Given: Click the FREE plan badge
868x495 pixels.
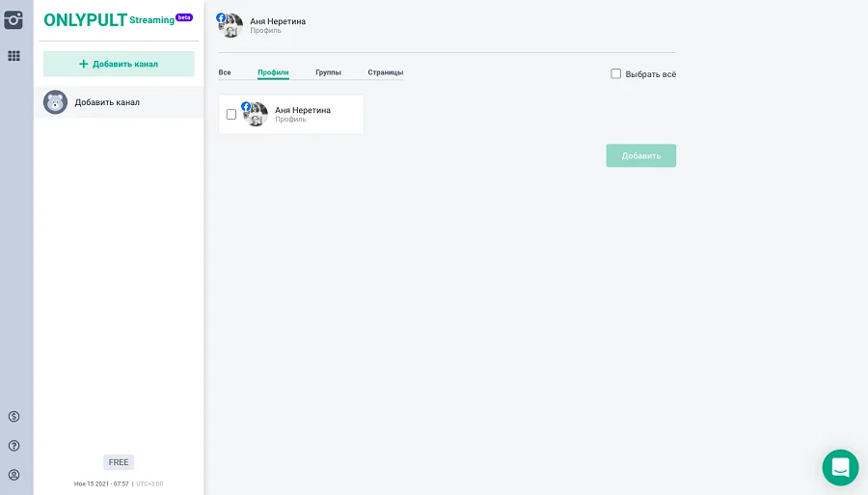Looking at the screenshot, I should coord(119,462).
